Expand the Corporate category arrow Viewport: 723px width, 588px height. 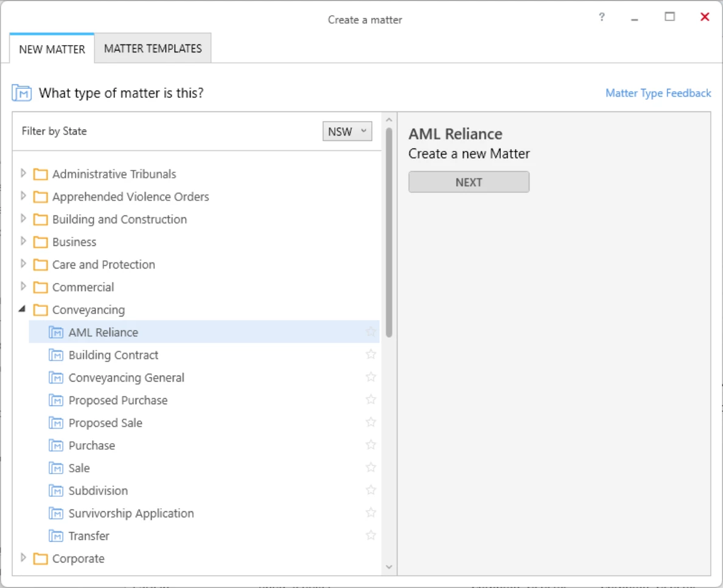[23, 558]
